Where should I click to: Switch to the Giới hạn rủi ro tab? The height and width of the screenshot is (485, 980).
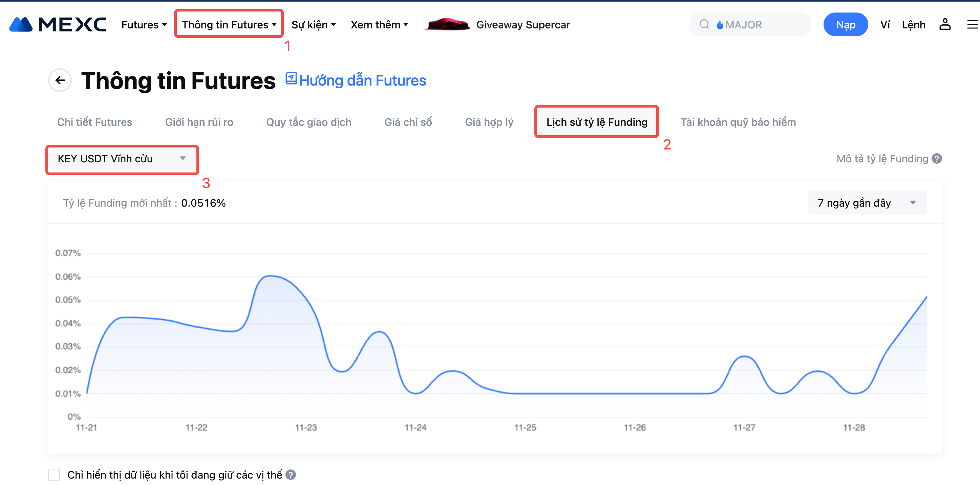(x=199, y=122)
